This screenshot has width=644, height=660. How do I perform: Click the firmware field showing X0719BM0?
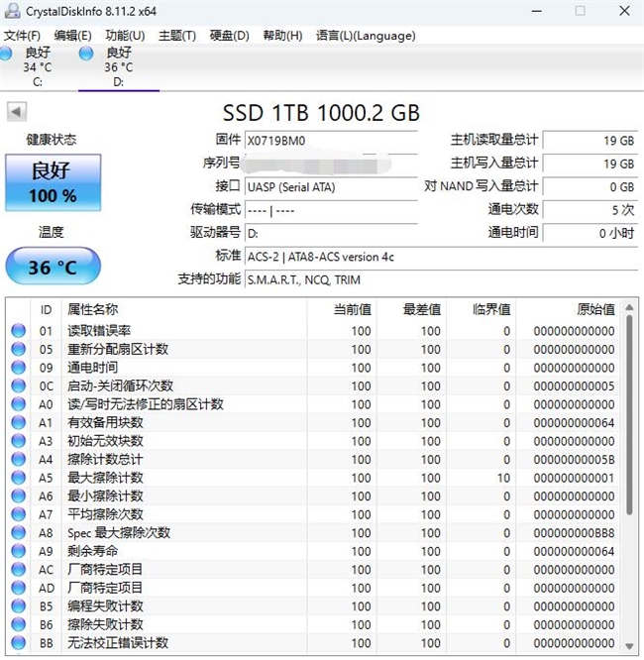[x=331, y=140]
